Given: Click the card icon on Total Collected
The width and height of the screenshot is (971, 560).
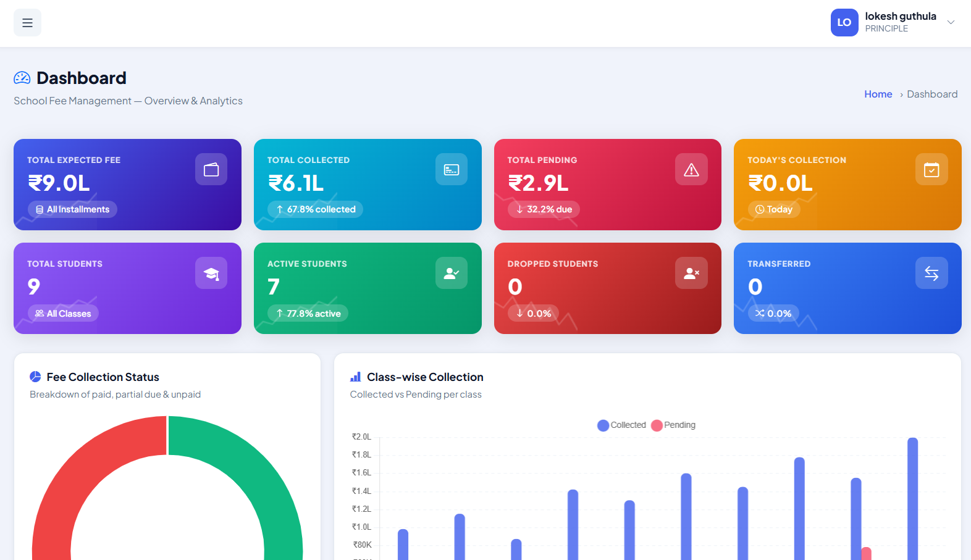Looking at the screenshot, I should [x=452, y=169].
